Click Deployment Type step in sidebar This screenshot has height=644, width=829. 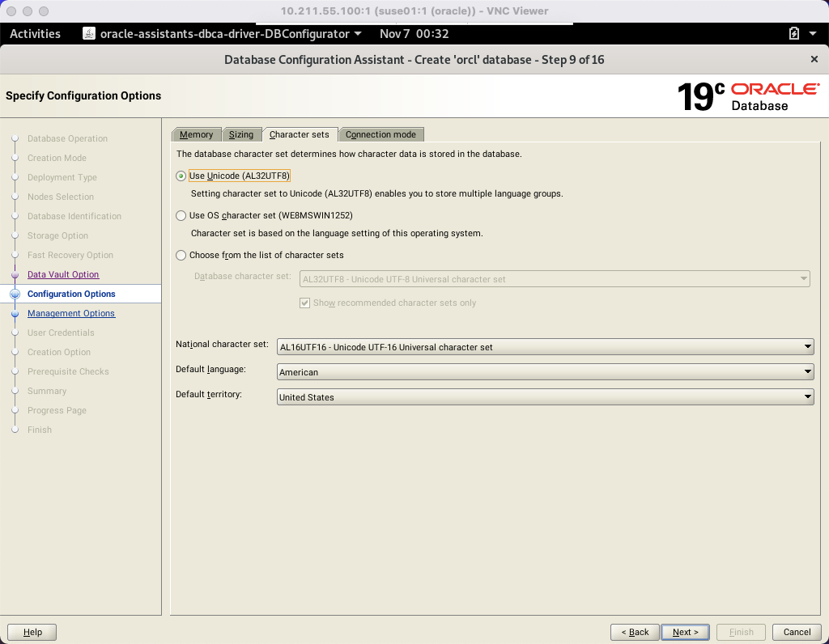pyautogui.click(x=62, y=177)
